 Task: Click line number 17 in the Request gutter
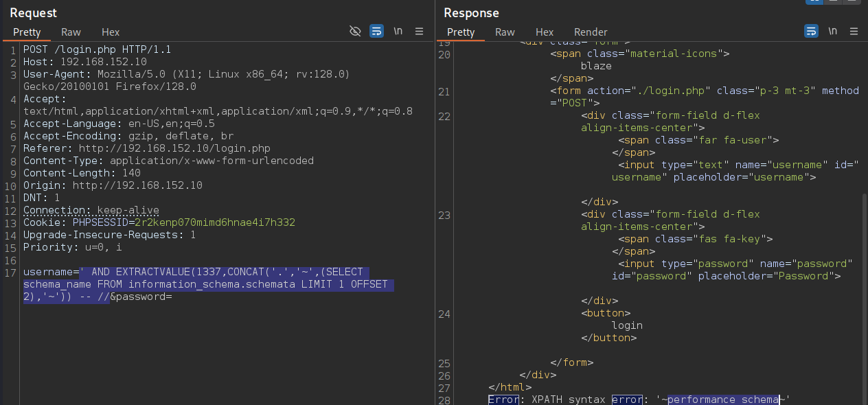click(x=11, y=272)
